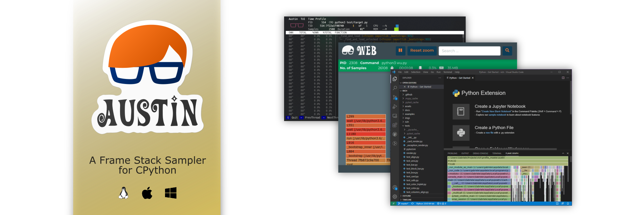This screenshot has width=644, height=215.
Task: Click the search magnifier button in Austin Web
Action: click(507, 50)
